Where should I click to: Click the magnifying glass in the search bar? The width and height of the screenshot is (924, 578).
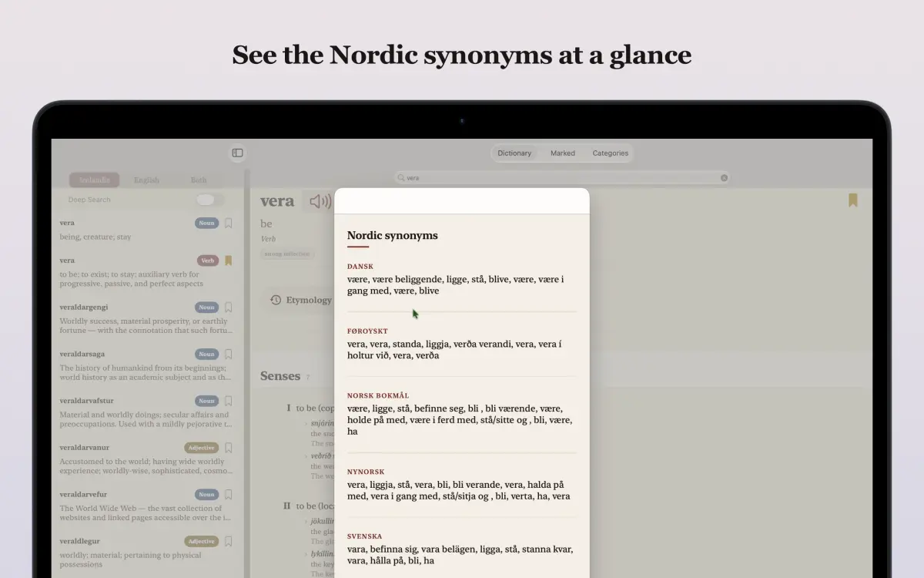point(401,178)
